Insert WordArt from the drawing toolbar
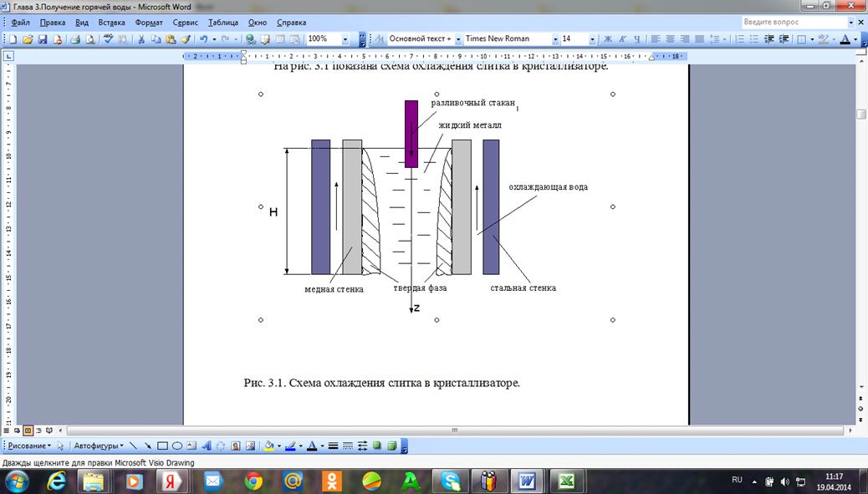The width and height of the screenshot is (868, 494). (207, 446)
